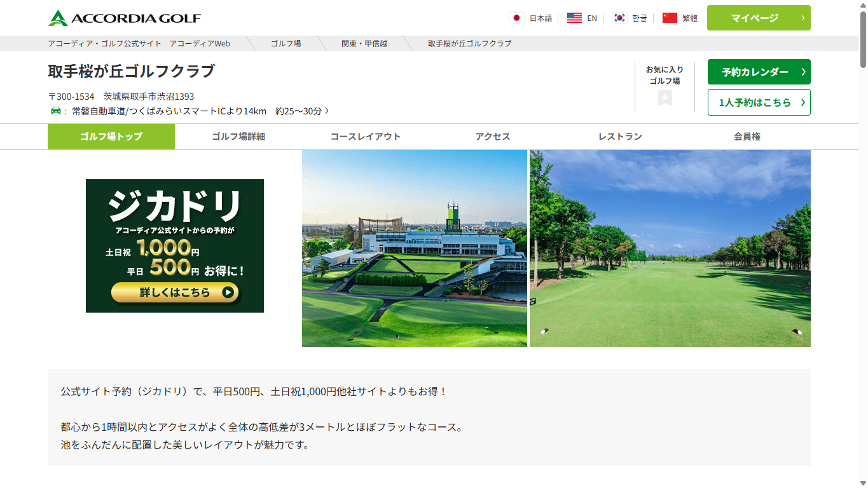Click the clubhouse aerial photo

(415, 248)
